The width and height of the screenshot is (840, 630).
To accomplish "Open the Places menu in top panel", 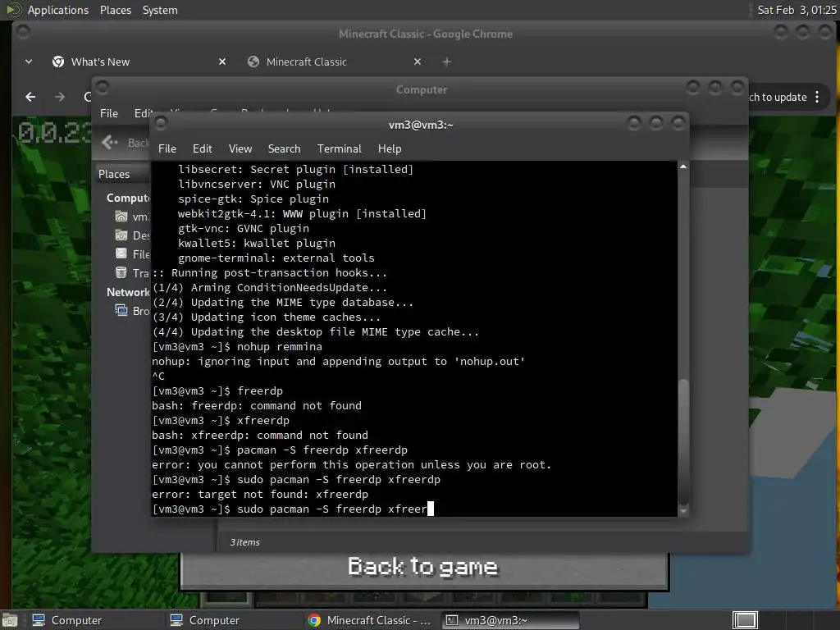I will (115, 10).
